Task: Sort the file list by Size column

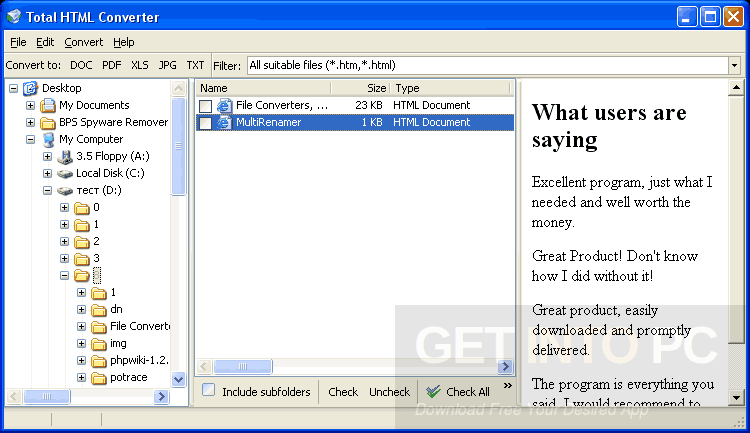Action: tap(361, 89)
